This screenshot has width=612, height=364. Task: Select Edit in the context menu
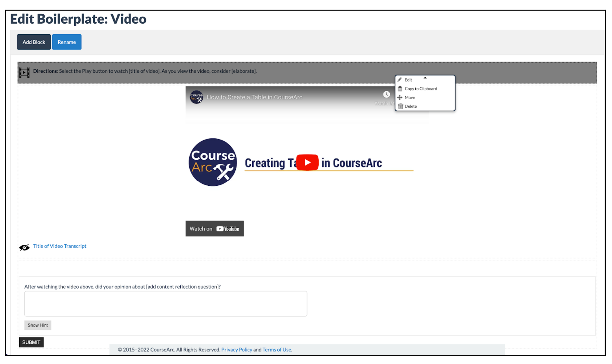pyautogui.click(x=408, y=80)
